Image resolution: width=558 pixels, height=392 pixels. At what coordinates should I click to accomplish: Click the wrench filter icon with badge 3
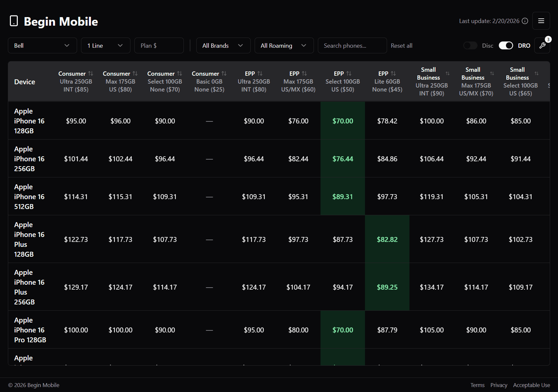pos(542,45)
